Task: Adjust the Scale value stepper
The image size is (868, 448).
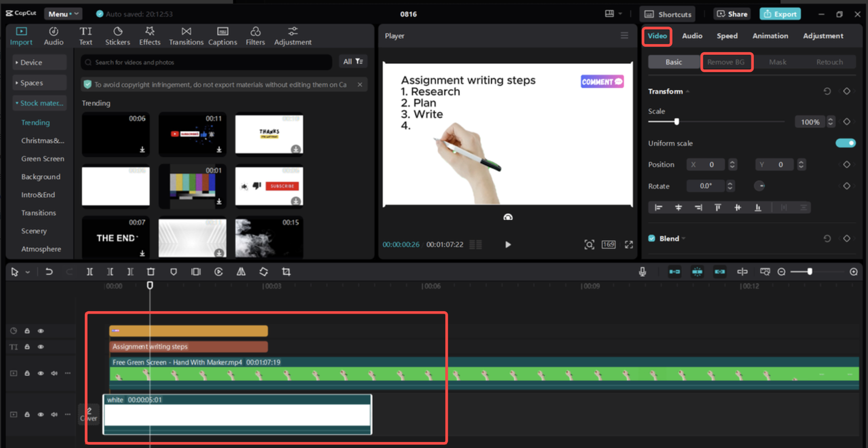Action: (x=831, y=122)
